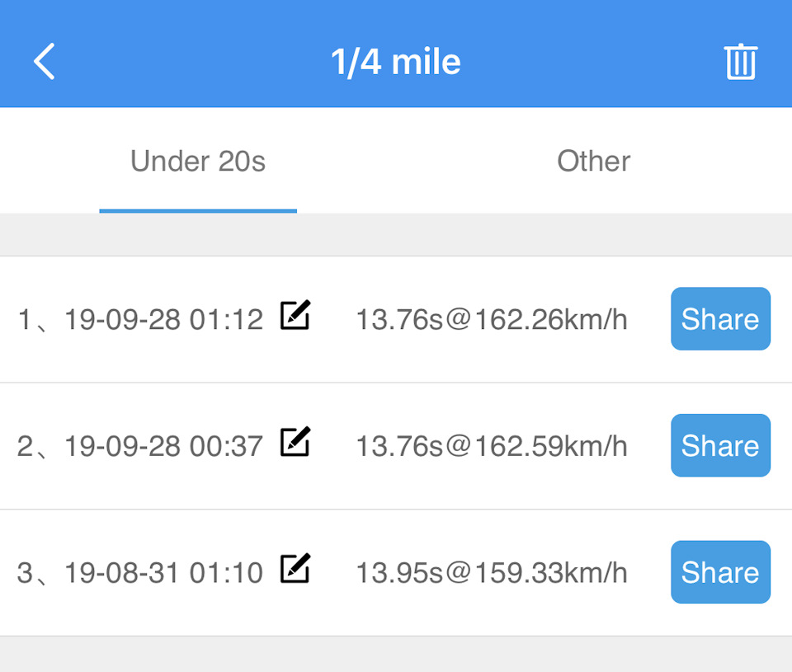Edit the 19-09-28 01:12 record

click(295, 316)
